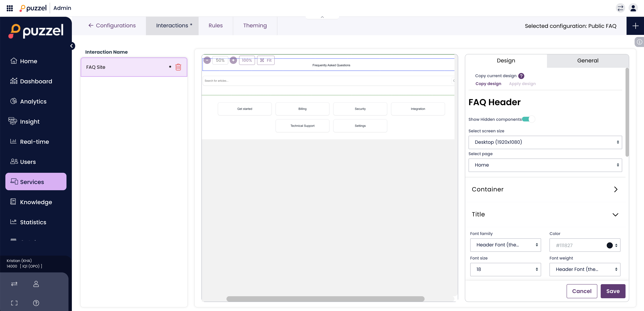Open the Select screen size dropdown
The image size is (644, 311).
click(x=545, y=142)
